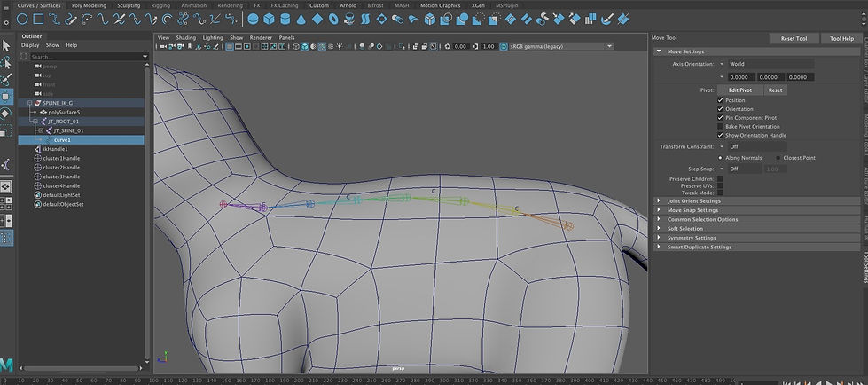
Task: Expand Joint Orient Settings section
Action: point(757,201)
